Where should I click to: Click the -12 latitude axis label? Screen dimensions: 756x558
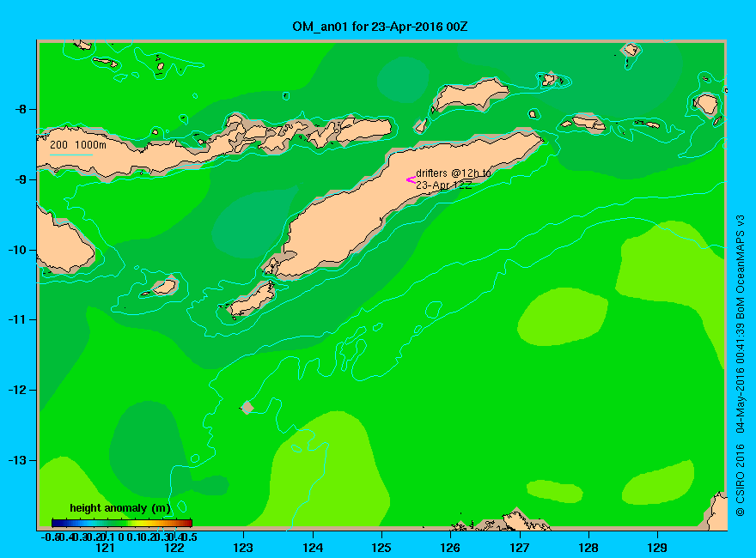[x=17, y=390]
